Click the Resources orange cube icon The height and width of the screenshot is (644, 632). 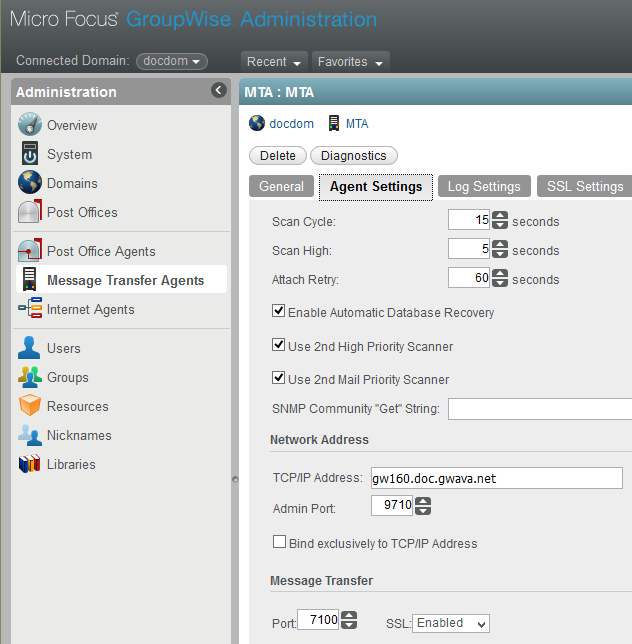(30, 405)
